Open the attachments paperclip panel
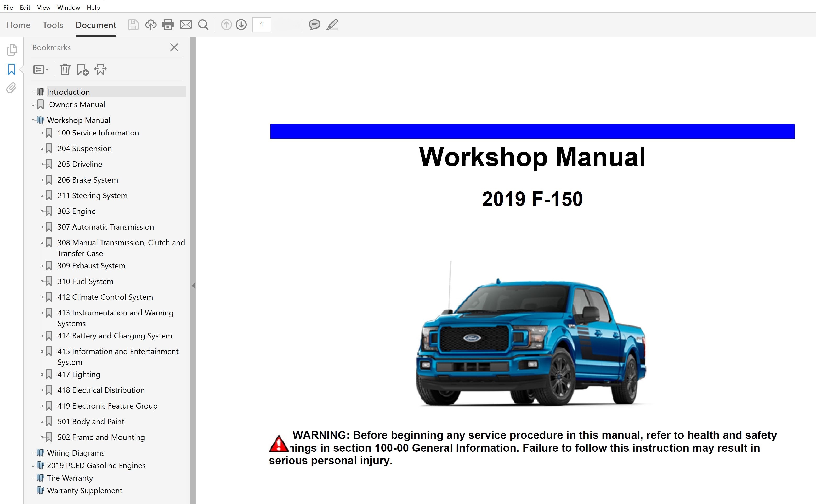The image size is (816, 504). coord(11,88)
